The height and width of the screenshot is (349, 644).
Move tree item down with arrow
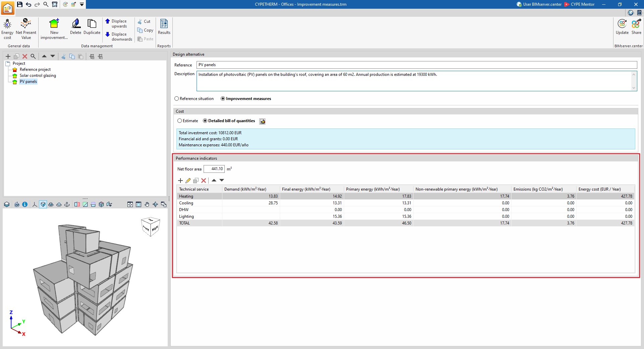[53, 56]
